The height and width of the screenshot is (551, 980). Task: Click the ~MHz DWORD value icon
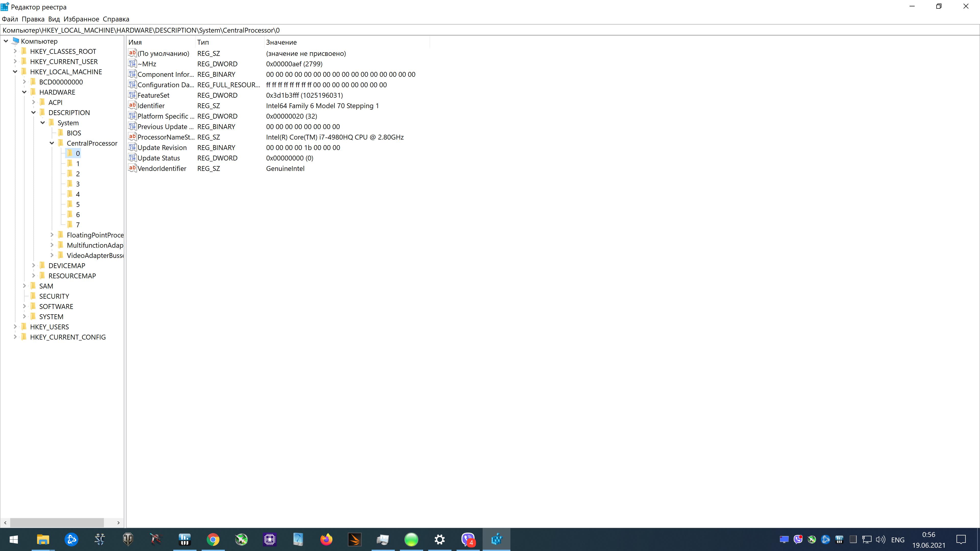click(132, 64)
